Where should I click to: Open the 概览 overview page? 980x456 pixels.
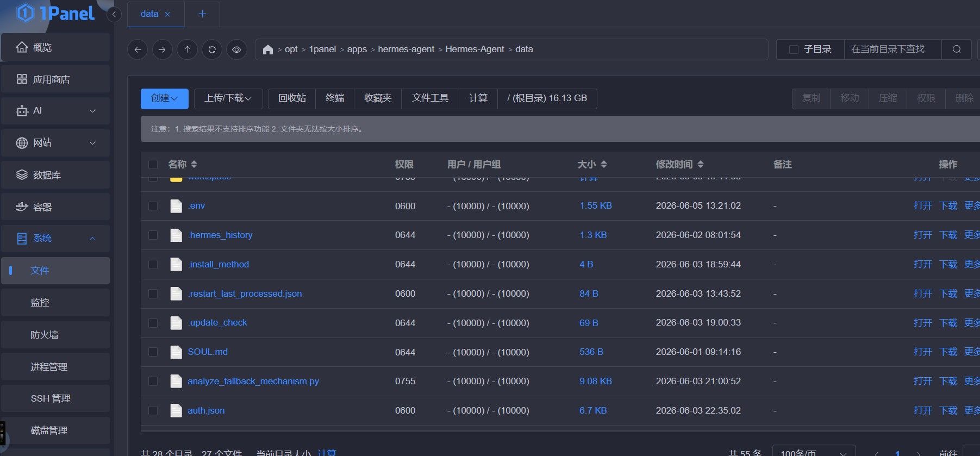[x=55, y=47]
